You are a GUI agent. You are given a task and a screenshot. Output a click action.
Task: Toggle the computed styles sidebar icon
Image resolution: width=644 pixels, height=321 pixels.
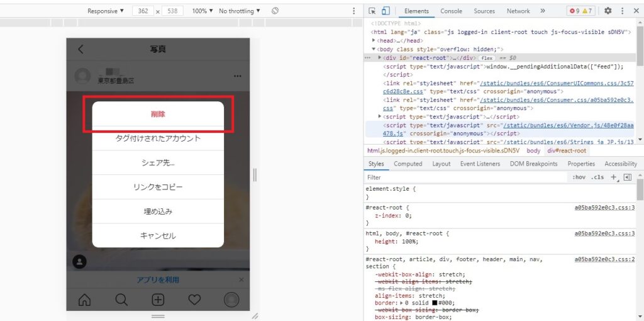(627, 177)
